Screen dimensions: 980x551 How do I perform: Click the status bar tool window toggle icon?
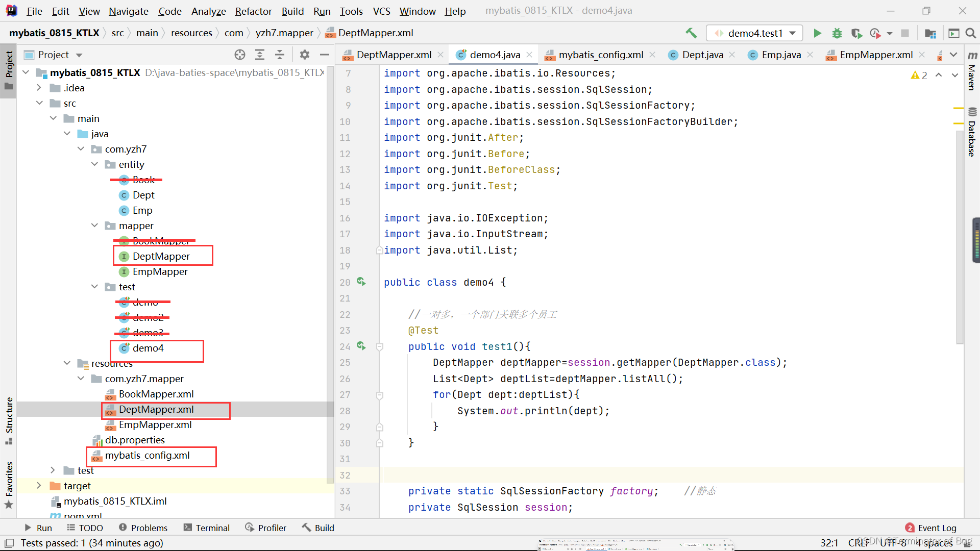(x=9, y=543)
